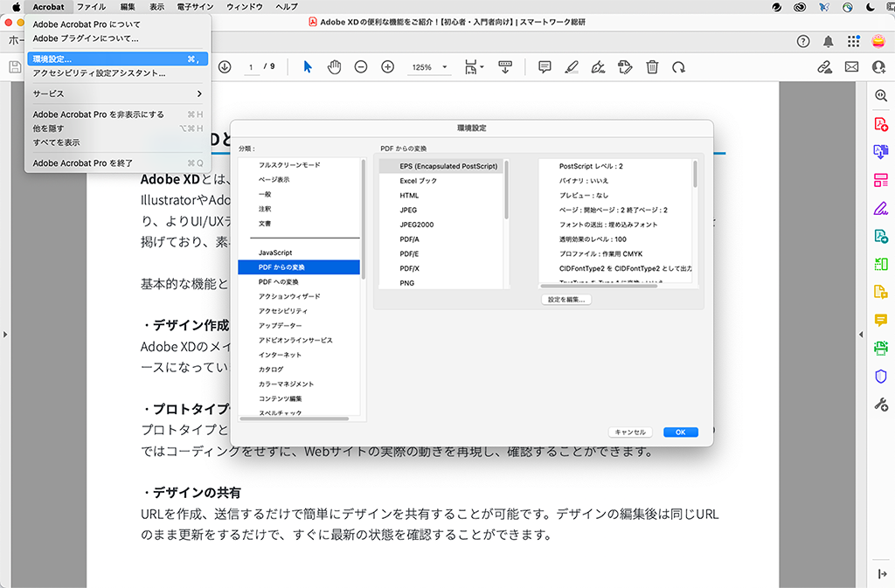Zoom in with the plus icon
The image size is (895, 588).
point(387,67)
